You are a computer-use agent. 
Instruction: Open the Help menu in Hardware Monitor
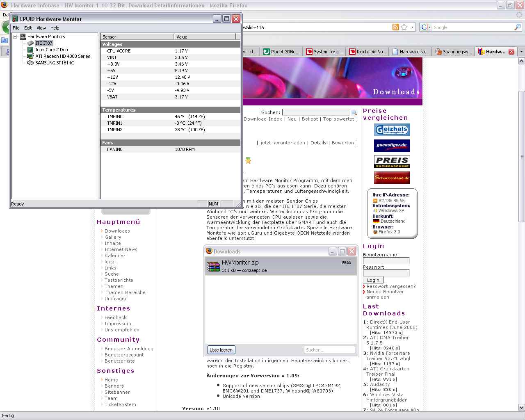coord(55,28)
